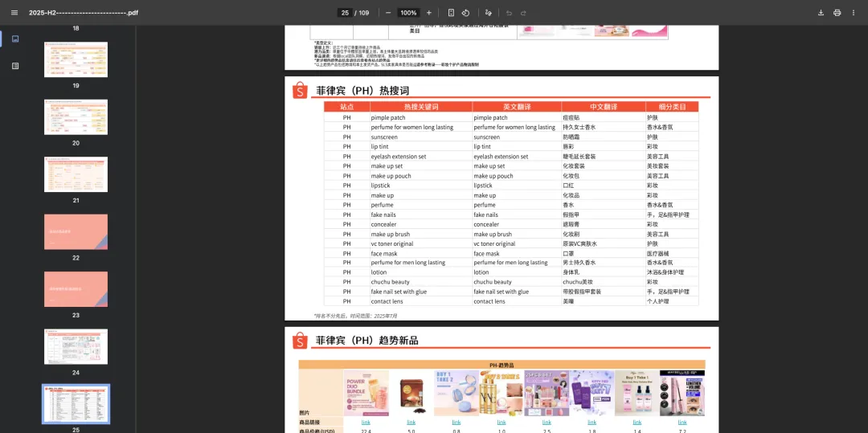Open page 21 thumbnail in sidebar
This screenshot has width=868, height=433.
(x=76, y=174)
